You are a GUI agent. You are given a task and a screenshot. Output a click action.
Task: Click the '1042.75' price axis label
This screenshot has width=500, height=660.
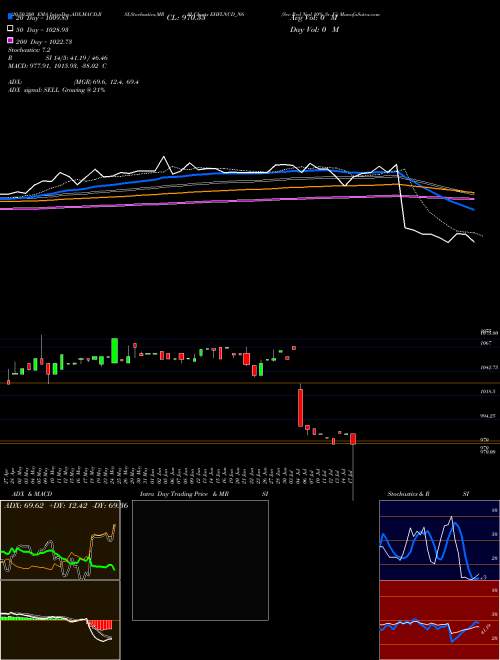(489, 367)
